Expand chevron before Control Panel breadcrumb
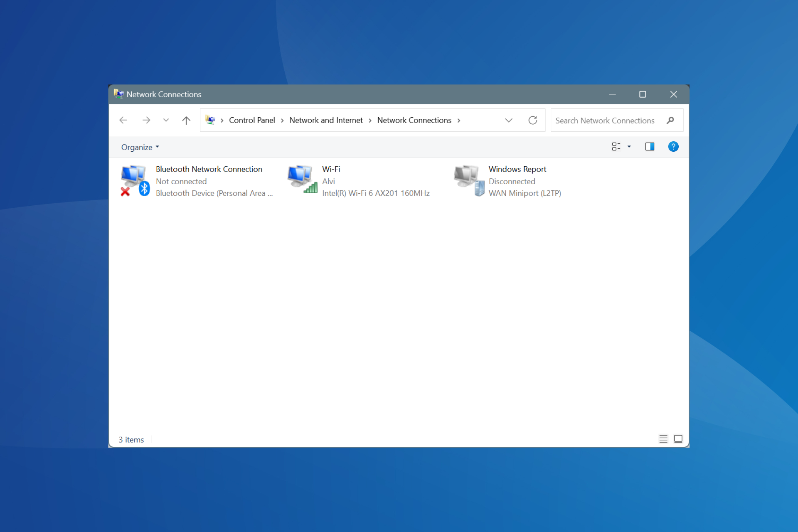Screen dimensions: 798x532 coord(222,121)
